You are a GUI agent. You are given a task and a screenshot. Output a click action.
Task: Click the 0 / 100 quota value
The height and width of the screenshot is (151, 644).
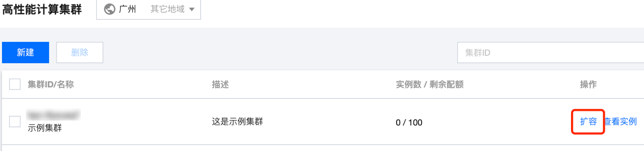pyautogui.click(x=409, y=123)
